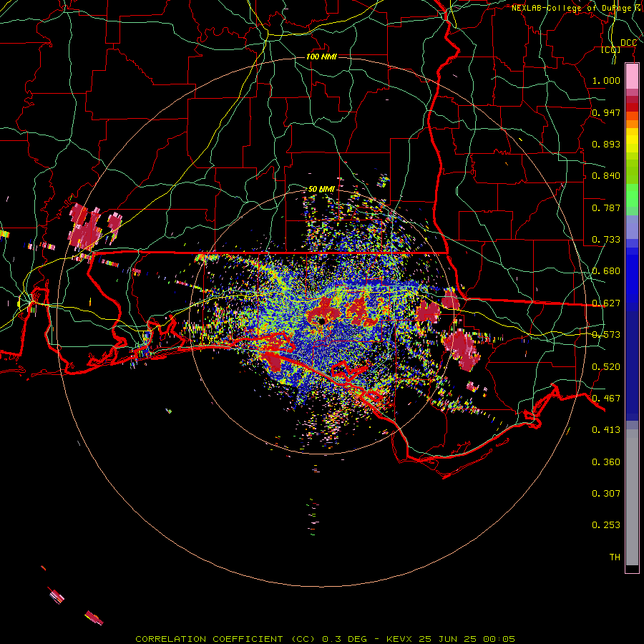Click the TH threshold label
Screen dimensions: 644x644
click(615, 557)
